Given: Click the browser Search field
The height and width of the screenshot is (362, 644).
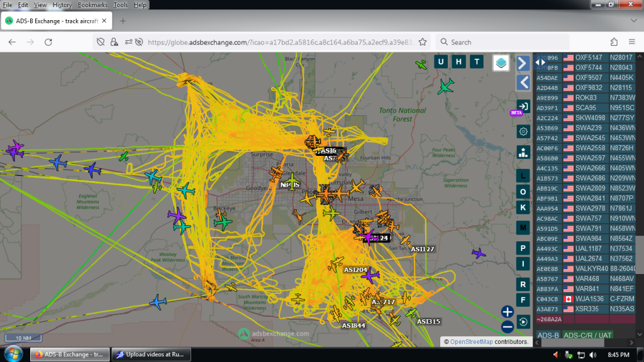Looking at the screenshot, I should (502, 42).
